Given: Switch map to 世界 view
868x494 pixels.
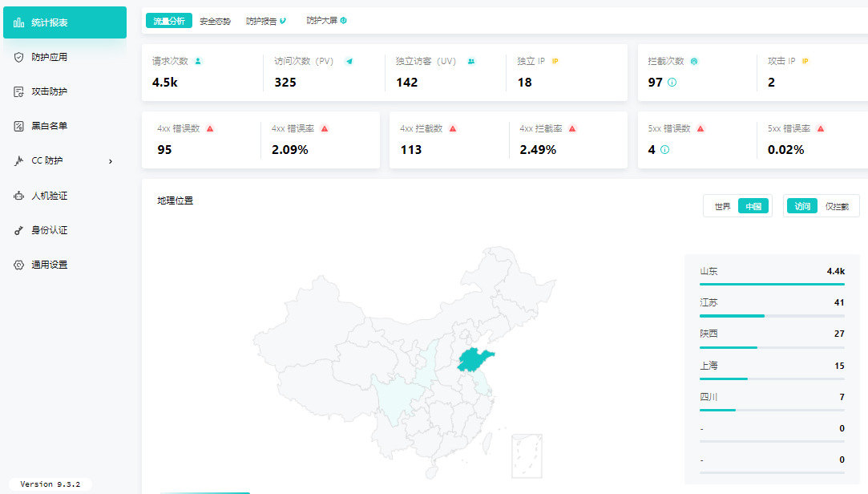Looking at the screenshot, I should (722, 207).
